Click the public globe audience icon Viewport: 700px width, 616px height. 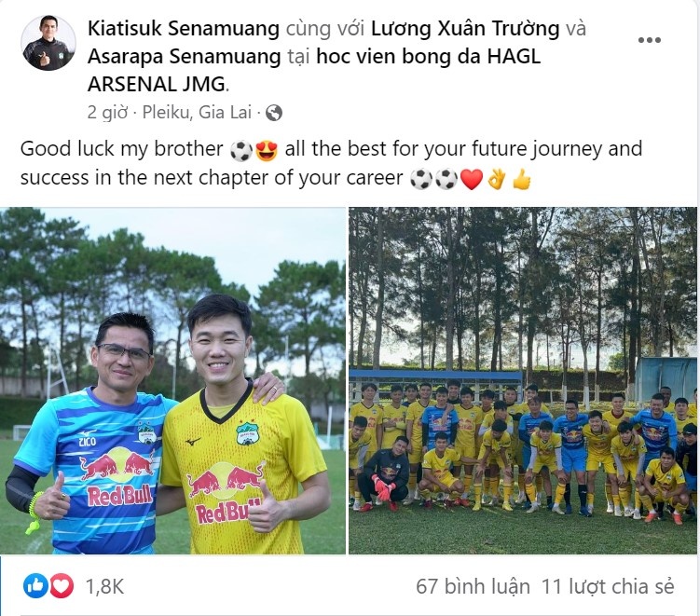274,113
